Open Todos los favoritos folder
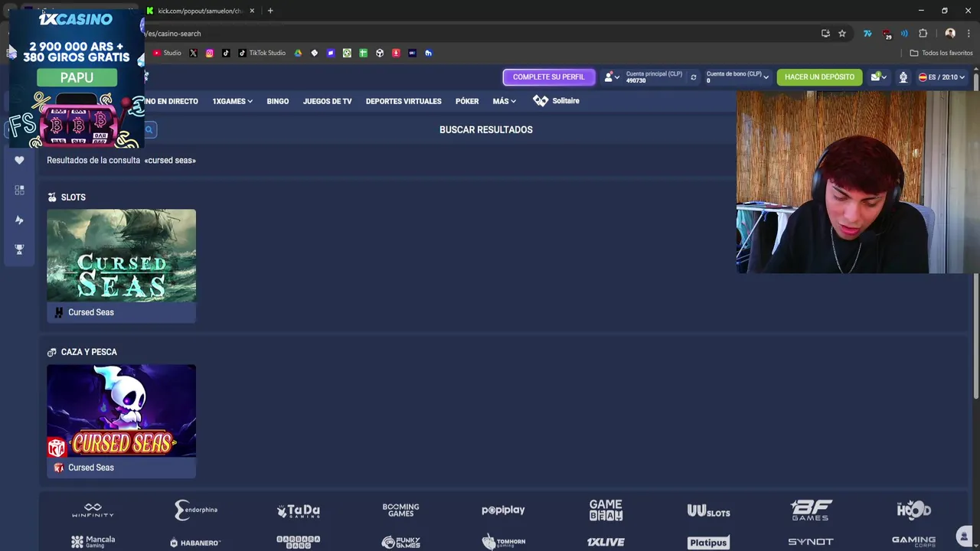980x551 pixels. coord(941,53)
